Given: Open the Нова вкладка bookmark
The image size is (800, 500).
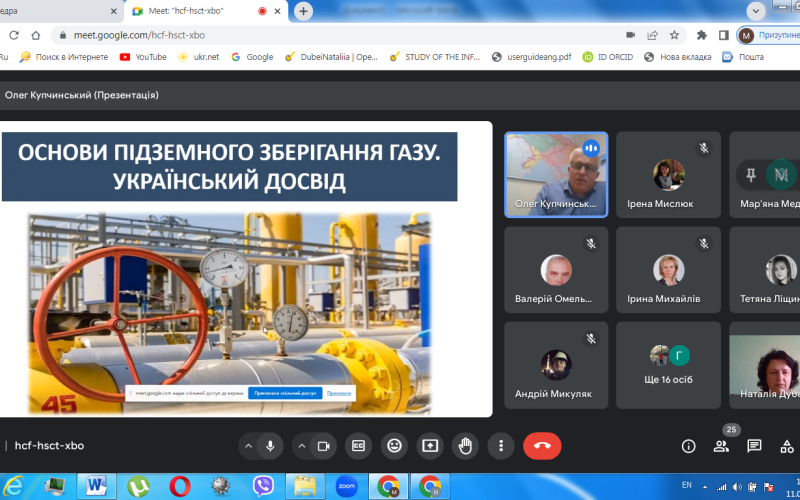Looking at the screenshot, I should 678,57.
